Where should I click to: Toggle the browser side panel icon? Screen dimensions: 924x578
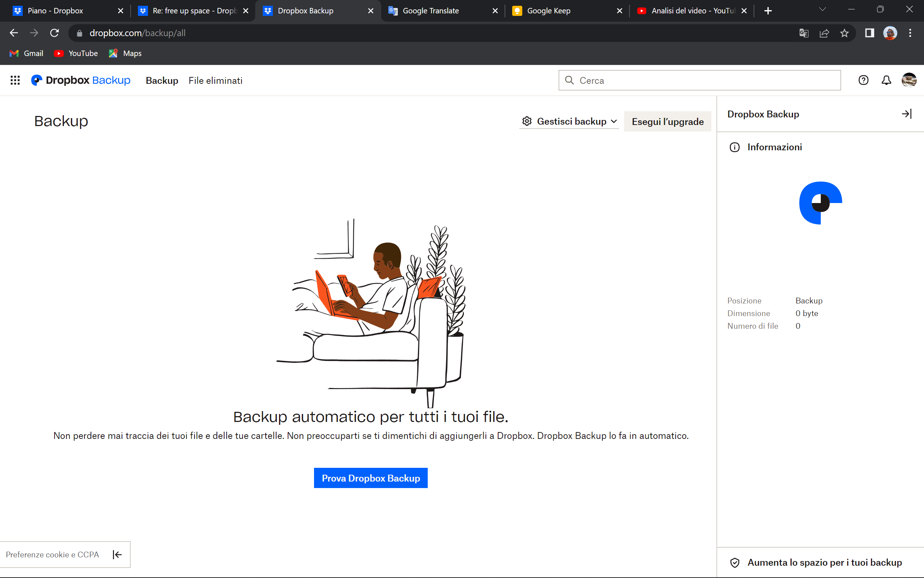pos(869,33)
